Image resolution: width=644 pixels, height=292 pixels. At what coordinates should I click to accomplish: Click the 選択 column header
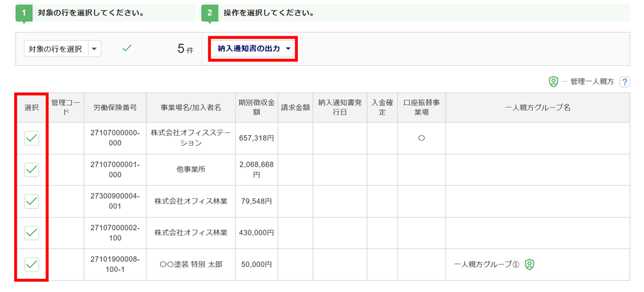32,108
